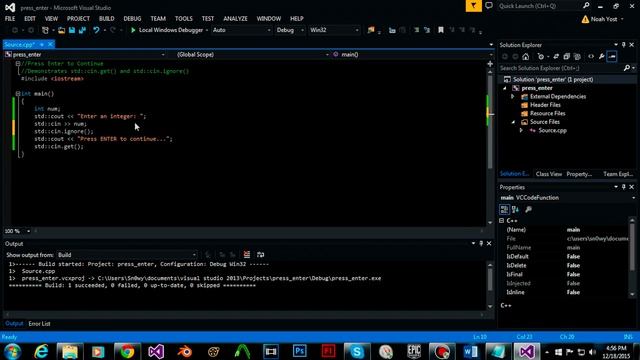The height and width of the screenshot is (360, 640).
Task: Click Show All Files icon in Solution Explorer
Action: [x=577, y=57]
